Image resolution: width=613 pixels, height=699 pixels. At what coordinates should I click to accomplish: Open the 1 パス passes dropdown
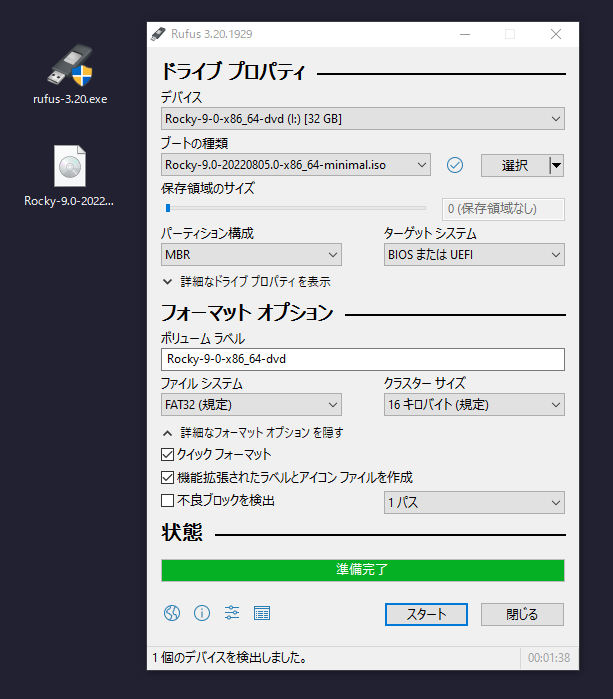click(474, 503)
